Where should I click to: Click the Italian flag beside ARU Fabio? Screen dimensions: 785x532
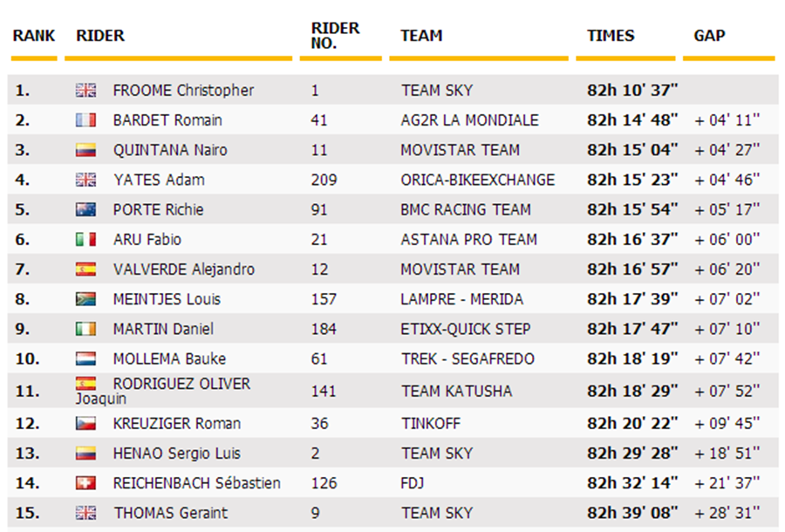pos(85,239)
